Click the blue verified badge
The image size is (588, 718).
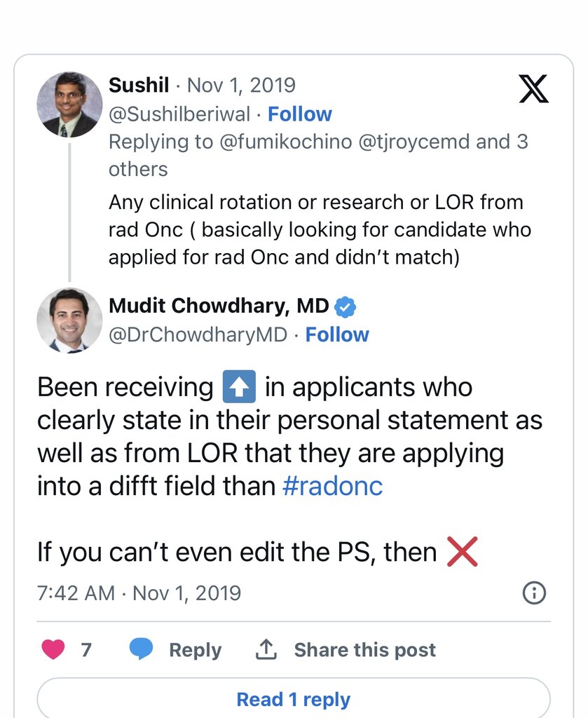pos(346,306)
